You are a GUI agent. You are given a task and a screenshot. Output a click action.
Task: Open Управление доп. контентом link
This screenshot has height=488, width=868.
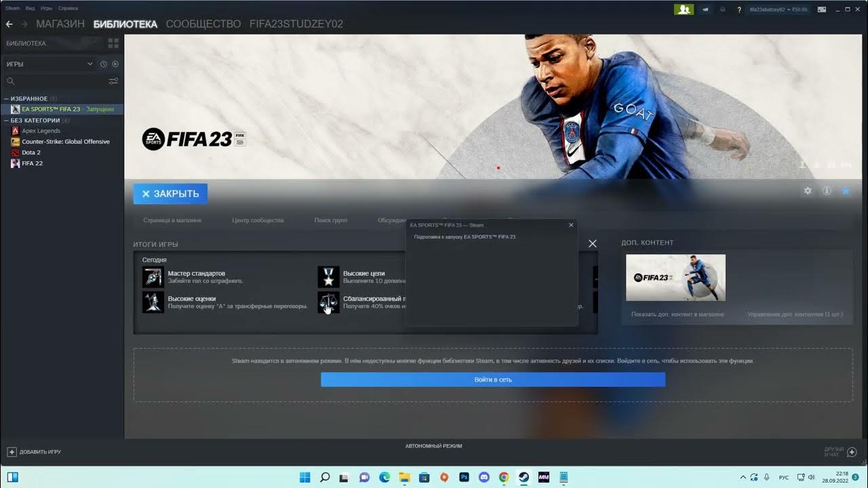pyautogui.click(x=795, y=314)
